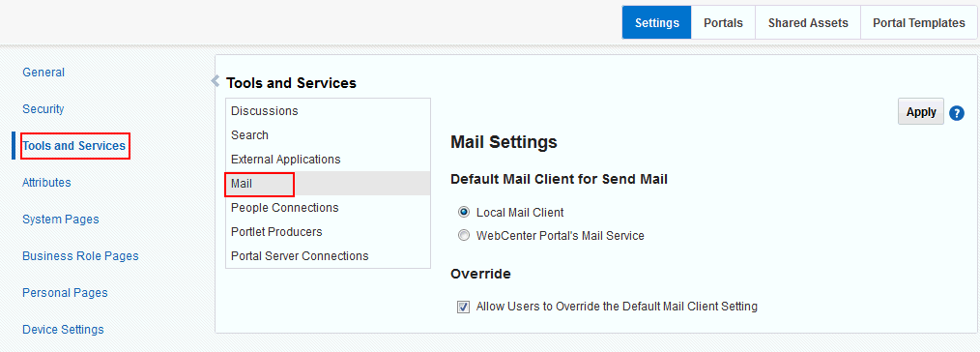The width and height of the screenshot is (980, 352).
Task: Select Tools and Services in the sidebar
Action: pos(74,146)
